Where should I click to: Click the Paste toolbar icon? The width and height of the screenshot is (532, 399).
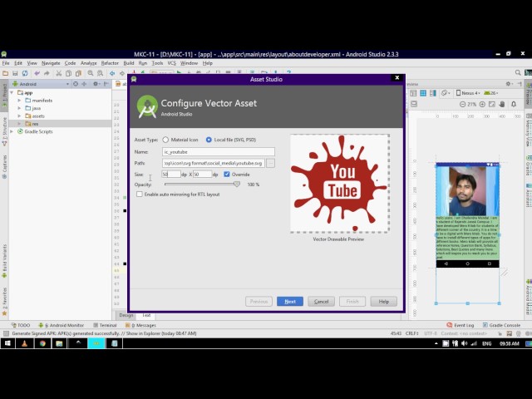point(78,73)
